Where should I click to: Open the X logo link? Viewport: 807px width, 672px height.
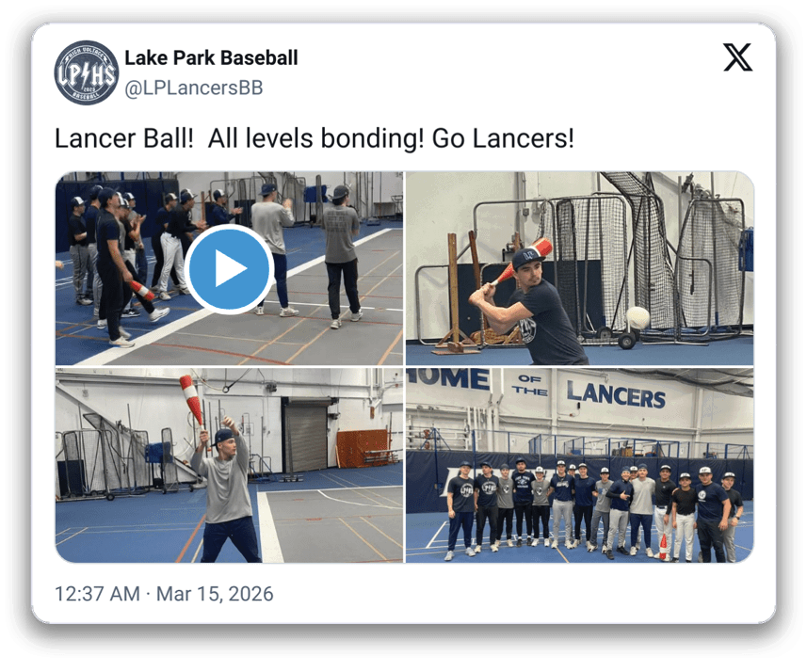(737, 57)
